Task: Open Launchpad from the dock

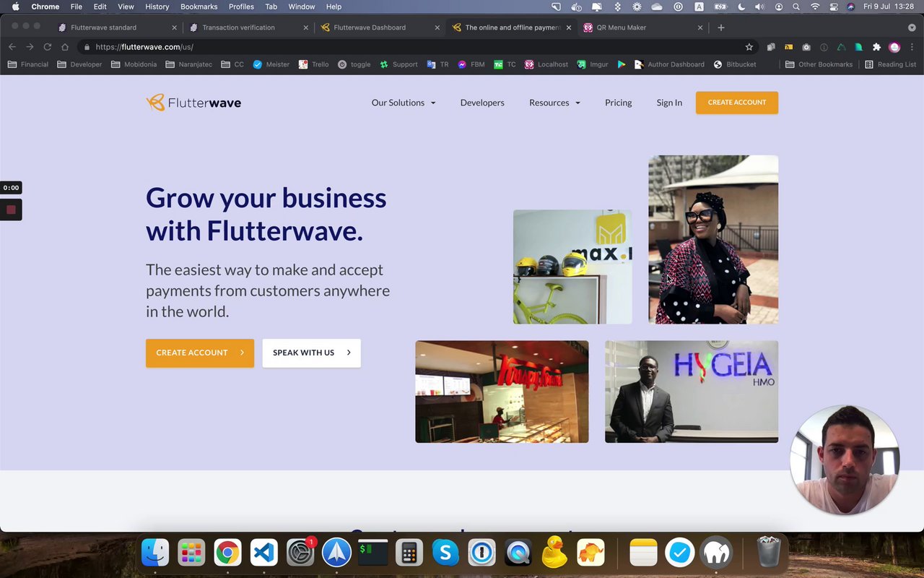Action: (x=191, y=553)
